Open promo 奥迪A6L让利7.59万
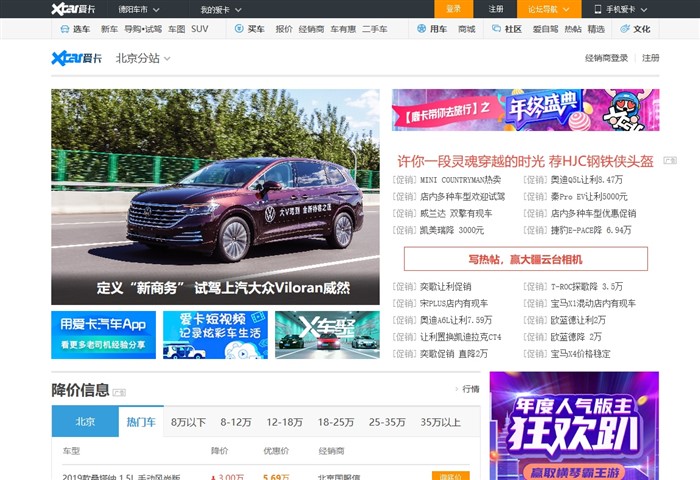This screenshot has height=480, width=700. pos(456,320)
